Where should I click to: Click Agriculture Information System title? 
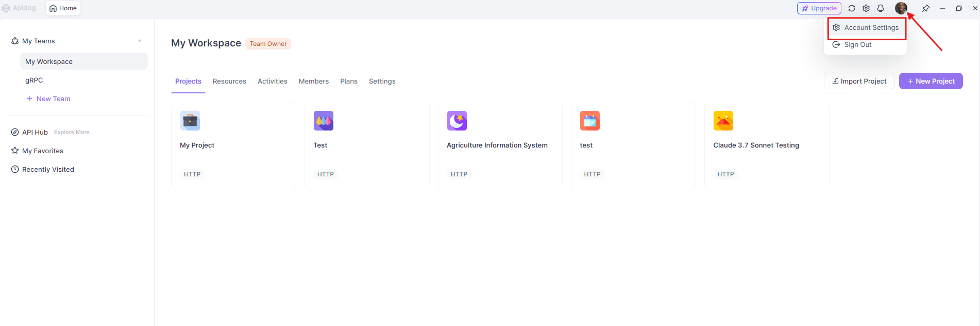[497, 145]
